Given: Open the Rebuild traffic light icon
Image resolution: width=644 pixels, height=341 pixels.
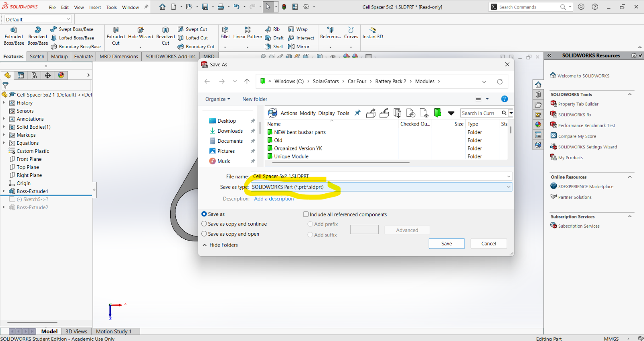Looking at the screenshot, I should click(x=284, y=7).
